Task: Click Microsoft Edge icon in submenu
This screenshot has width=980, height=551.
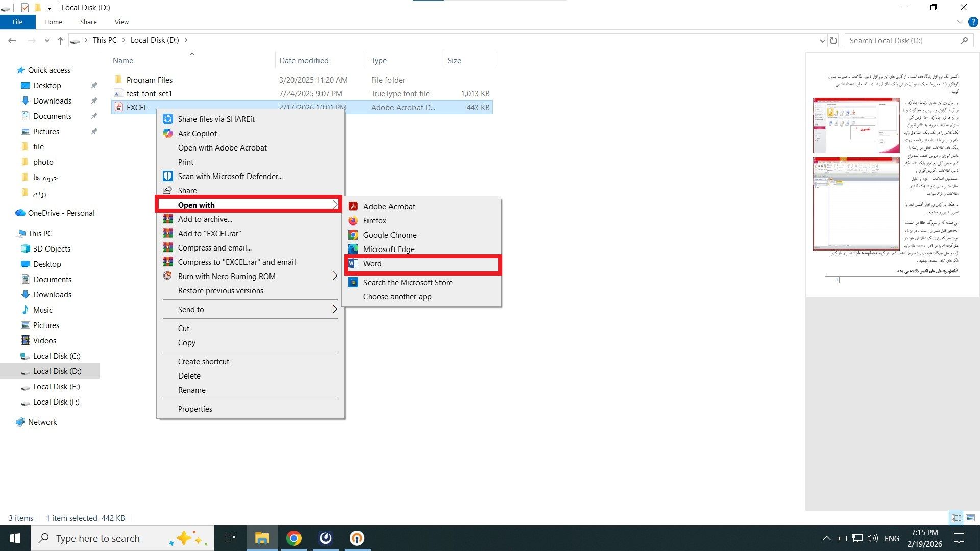Action: click(353, 249)
